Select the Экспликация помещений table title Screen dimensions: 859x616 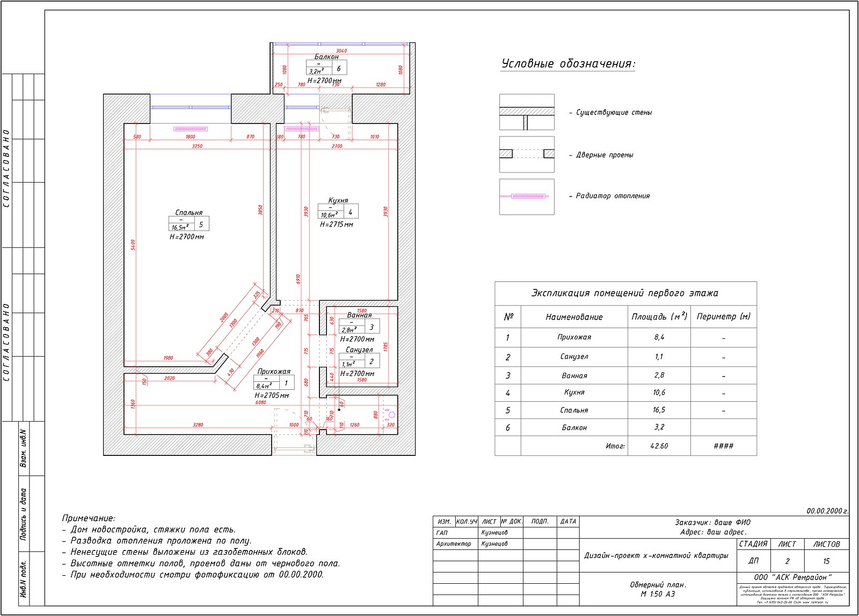(x=625, y=293)
